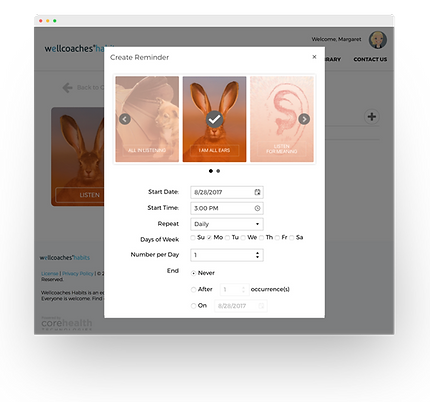Open the Privacy Policy link
The height and width of the screenshot is (402, 430).
pyautogui.click(x=78, y=273)
